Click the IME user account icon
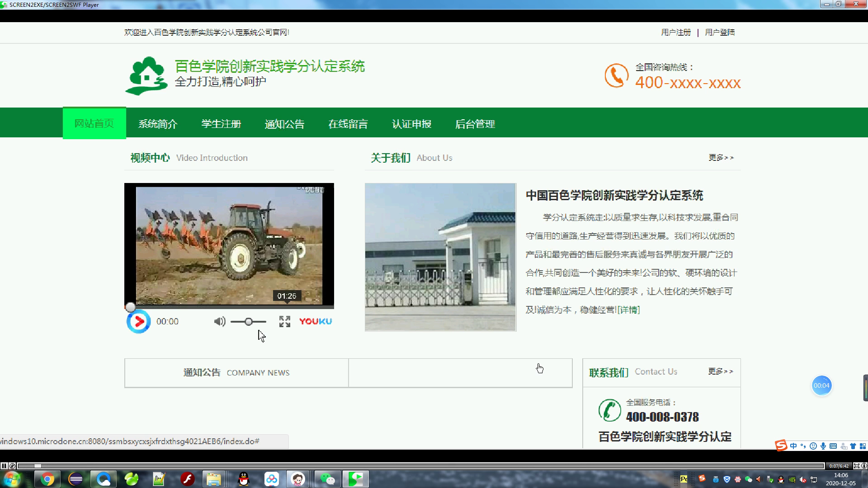868x488 pixels. (x=844, y=446)
